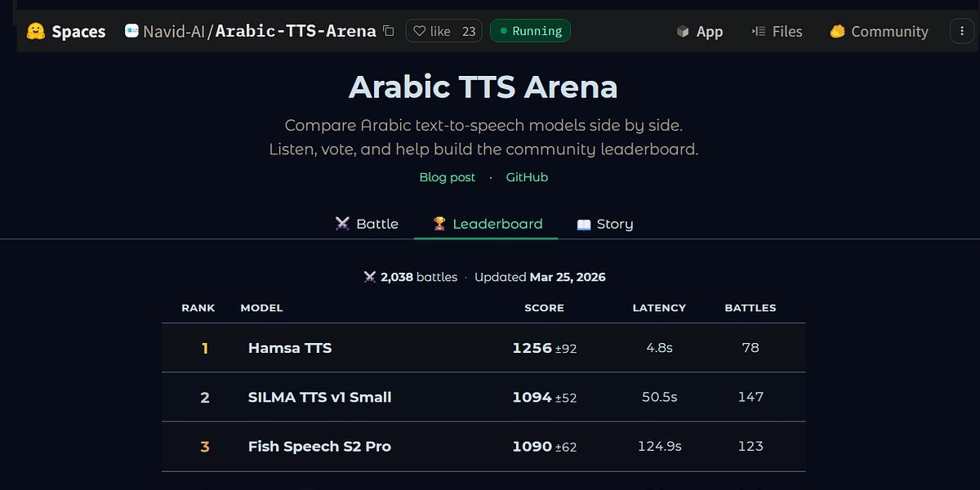Select the Leaderboard tab
This screenshot has height=490, width=980.
pyautogui.click(x=487, y=224)
